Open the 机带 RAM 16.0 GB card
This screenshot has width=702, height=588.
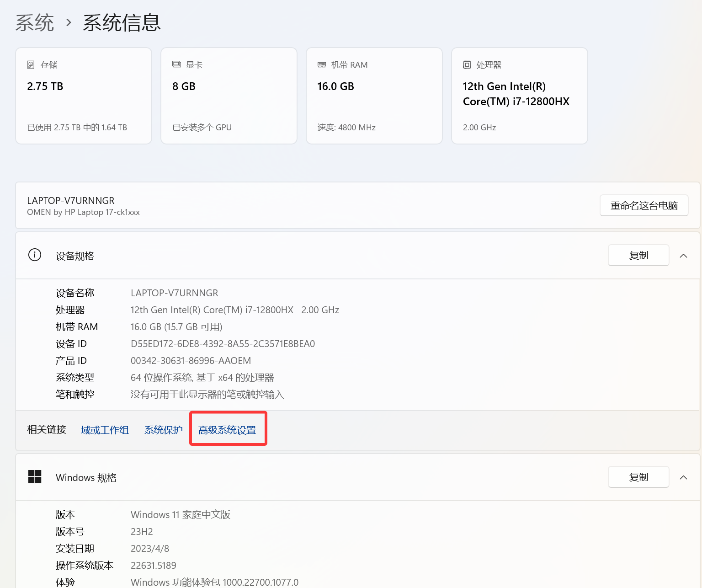(374, 96)
